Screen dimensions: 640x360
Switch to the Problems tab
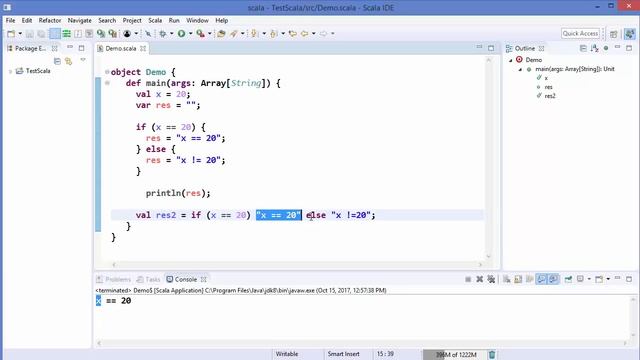tap(113, 280)
